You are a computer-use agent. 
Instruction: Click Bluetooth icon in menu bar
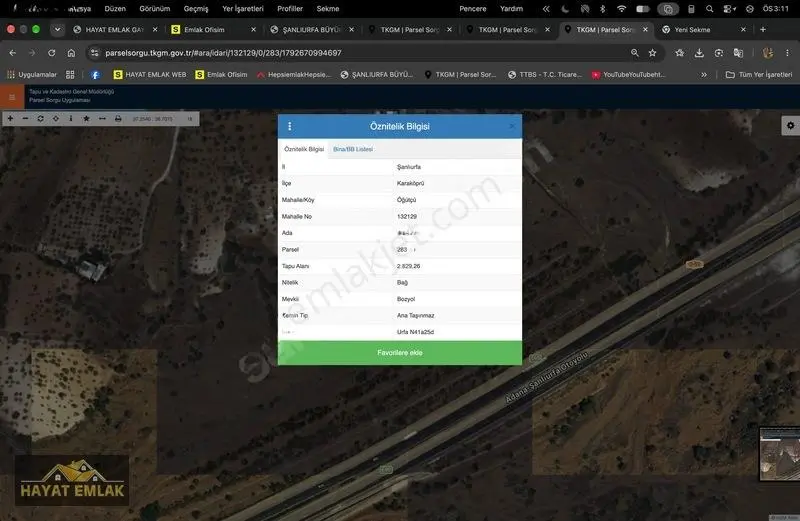pos(603,9)
